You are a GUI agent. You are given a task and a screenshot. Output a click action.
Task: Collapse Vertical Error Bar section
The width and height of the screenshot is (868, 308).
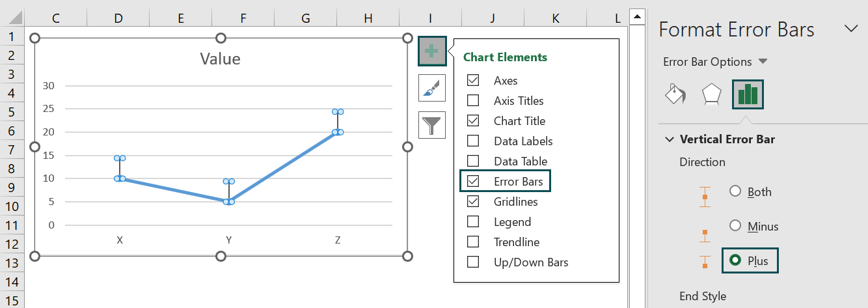coord(669,139)
